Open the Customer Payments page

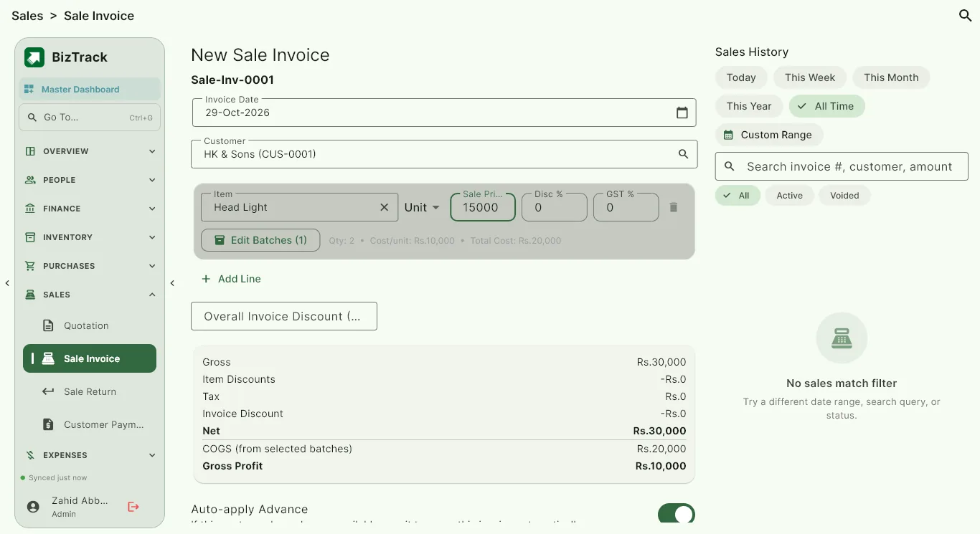tap(90, 424)
